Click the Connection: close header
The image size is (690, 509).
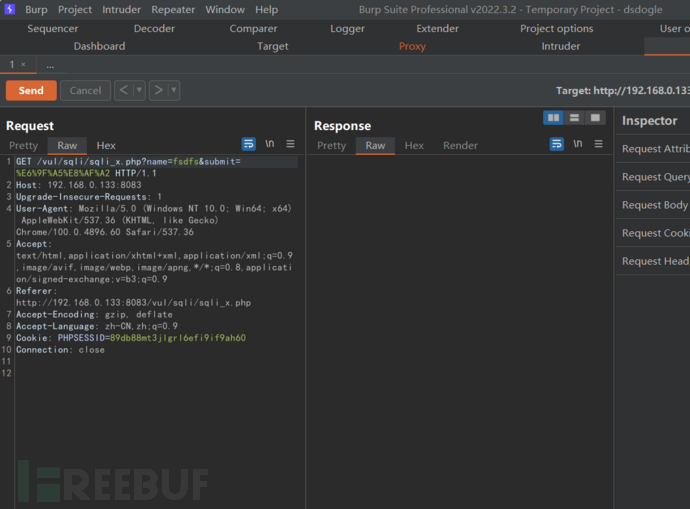[x=60, y=350]
